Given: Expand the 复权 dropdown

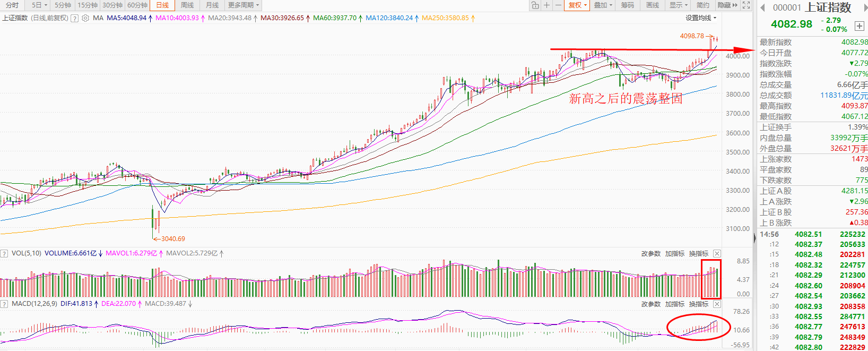Looking at the screenshot, I should (577, 5).
